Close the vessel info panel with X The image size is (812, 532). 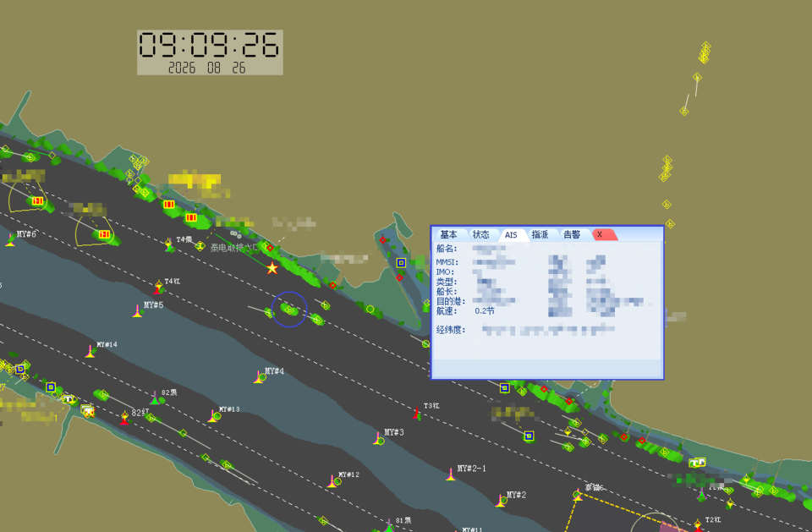point(601,234)
